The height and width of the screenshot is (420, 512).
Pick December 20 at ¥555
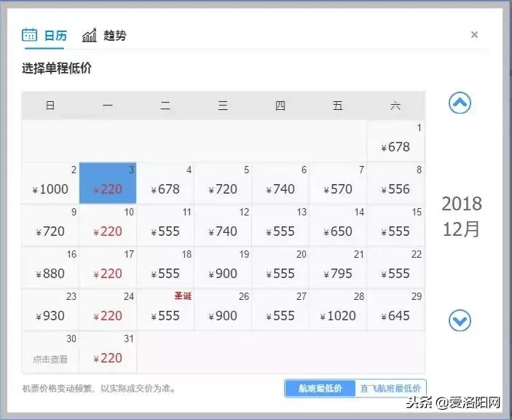pyautogui.click(x=280, y=267)
